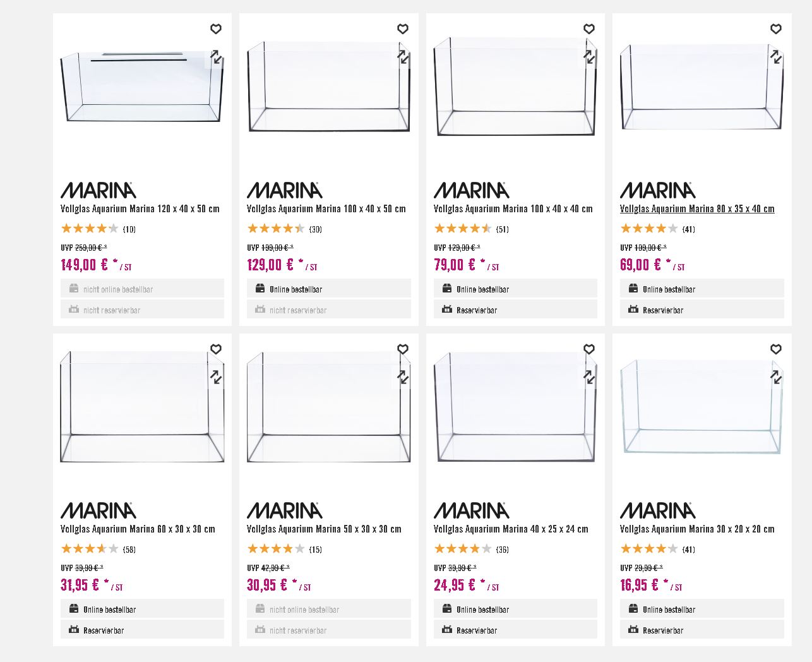Open the Vollglas Aquarium Marina 80 x 35 x 40 cm link

tap(696, 209)
